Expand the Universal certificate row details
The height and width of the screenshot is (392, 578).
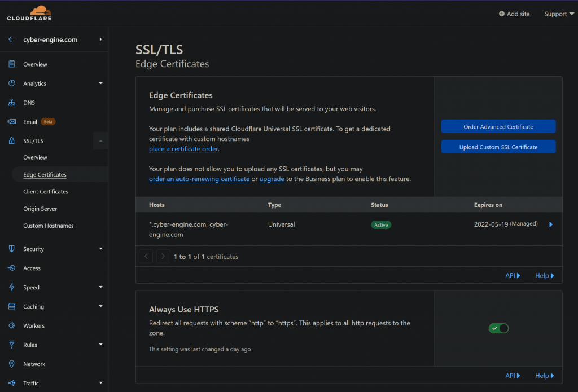coord(551,224)
